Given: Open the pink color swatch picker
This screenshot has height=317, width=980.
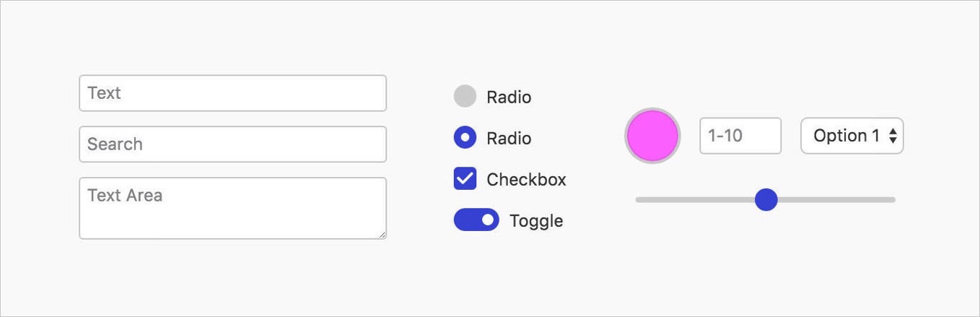Looking at the screenshot, I should [652, 136].
